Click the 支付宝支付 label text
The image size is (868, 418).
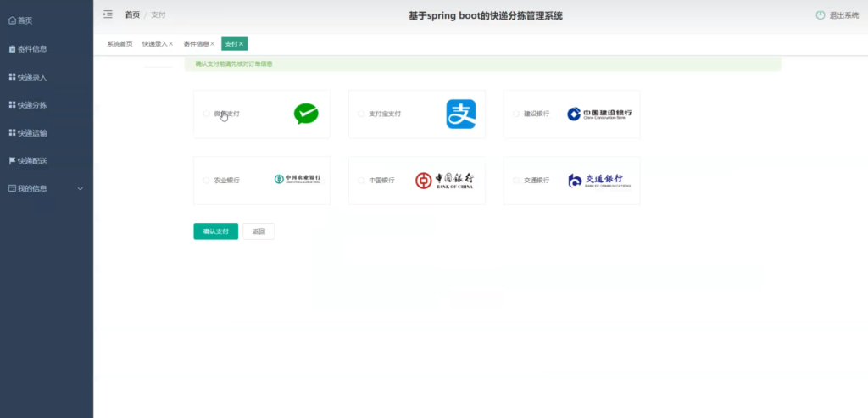coord(385,114)
